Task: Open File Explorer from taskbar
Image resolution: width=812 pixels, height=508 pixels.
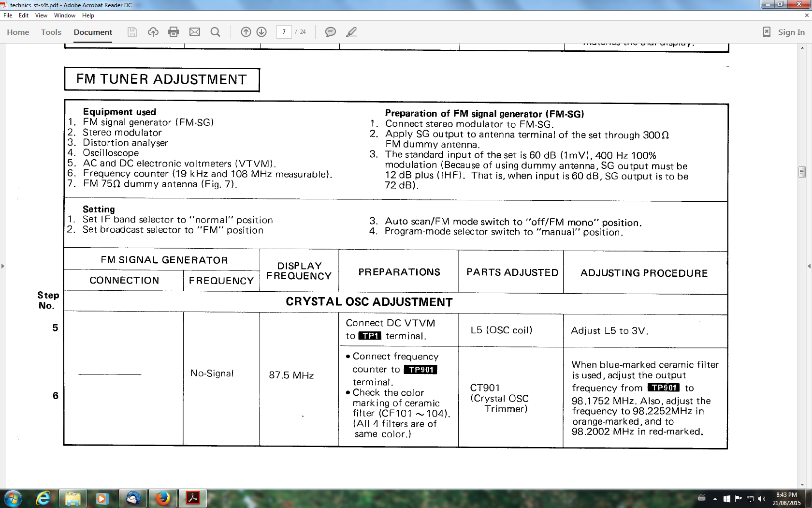Action: pos(73,498)
